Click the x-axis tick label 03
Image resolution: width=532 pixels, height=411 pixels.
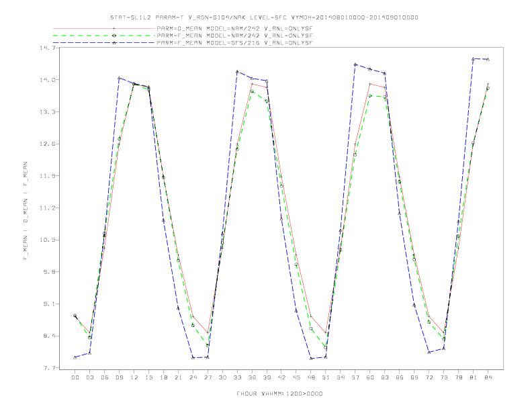89,377
